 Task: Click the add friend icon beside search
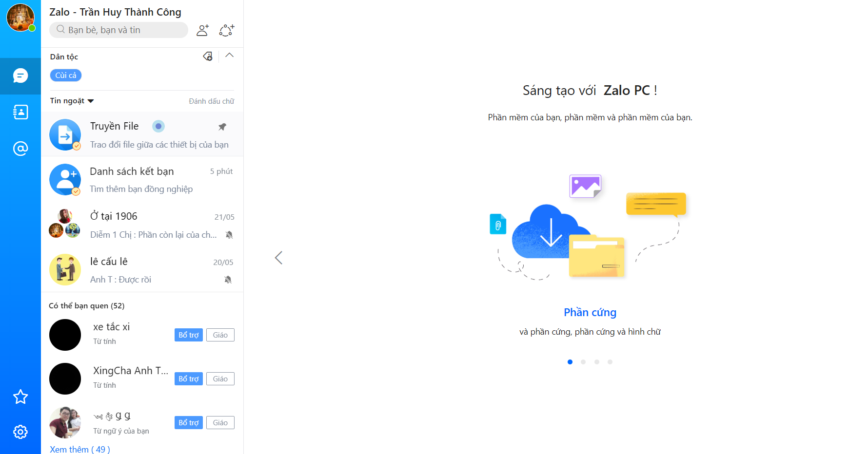click(203, 30)
